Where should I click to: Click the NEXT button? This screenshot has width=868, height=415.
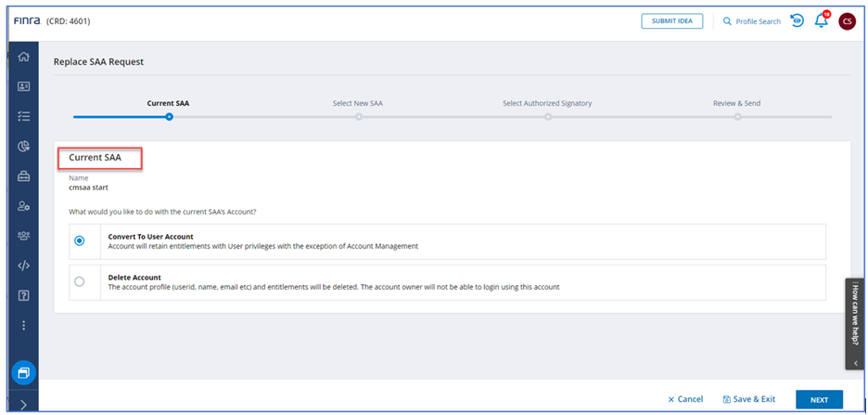819,399
